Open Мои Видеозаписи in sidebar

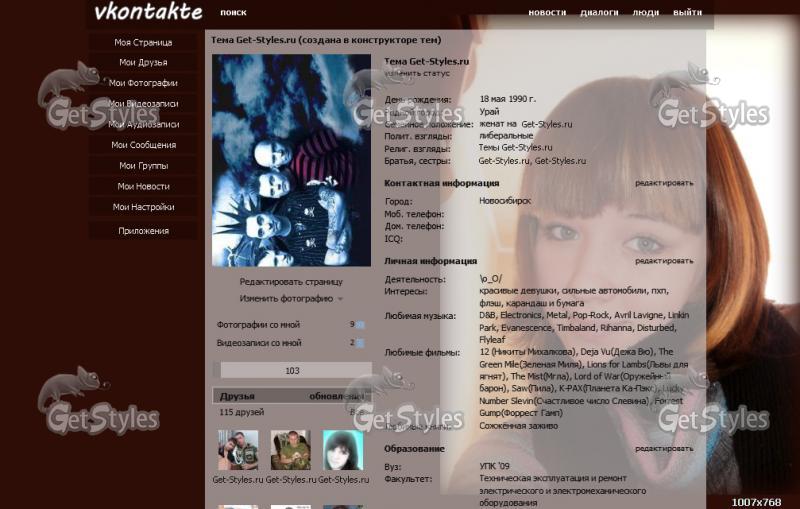coord(143,104)
